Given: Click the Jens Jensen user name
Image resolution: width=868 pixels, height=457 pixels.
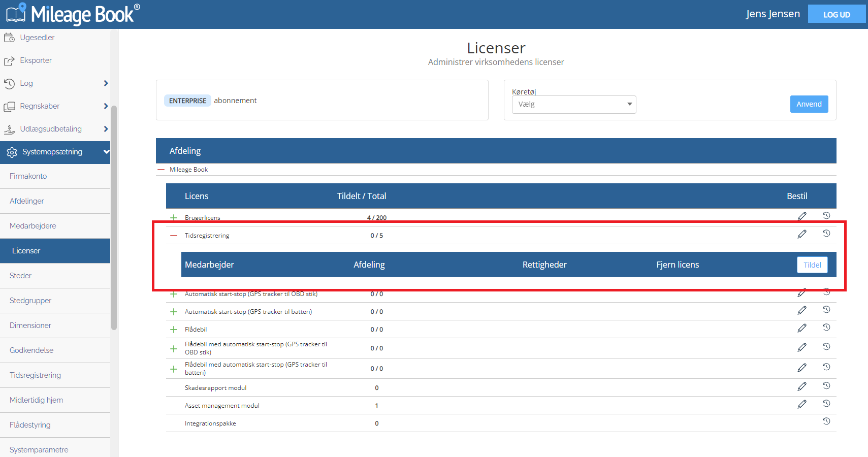Looking at the screenshot, I should click(773, 14).
